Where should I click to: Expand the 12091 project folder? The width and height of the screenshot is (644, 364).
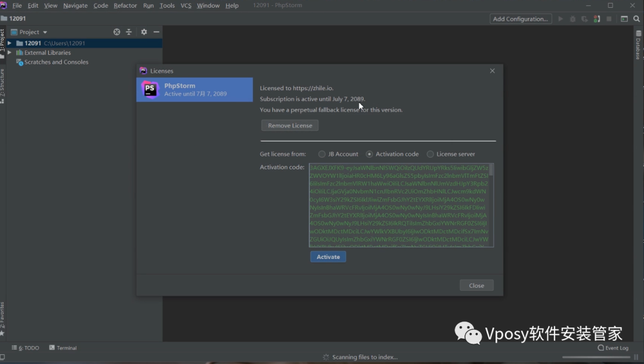[x=10, y=43]
